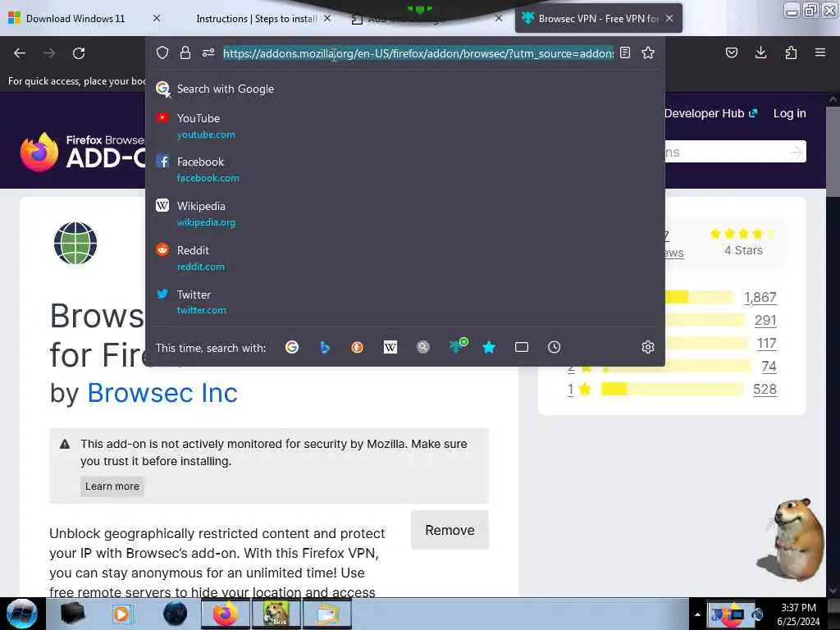Open the Pocket save icon
This screenshot has height=630, width=840.
coord(731,52)
